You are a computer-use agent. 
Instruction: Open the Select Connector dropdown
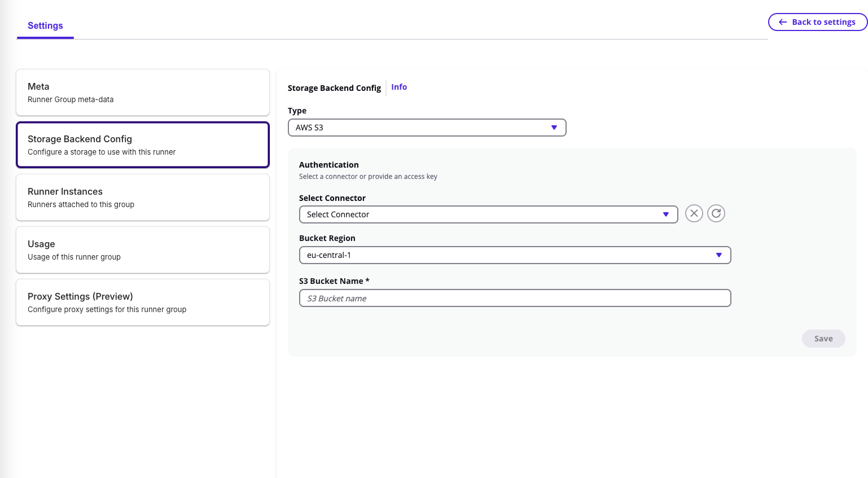[489, 214]
